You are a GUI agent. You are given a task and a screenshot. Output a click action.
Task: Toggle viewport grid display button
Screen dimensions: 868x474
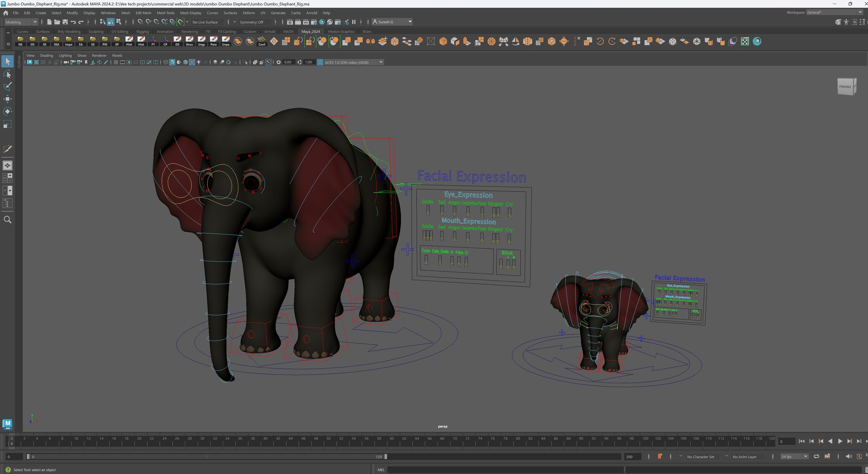116,62
